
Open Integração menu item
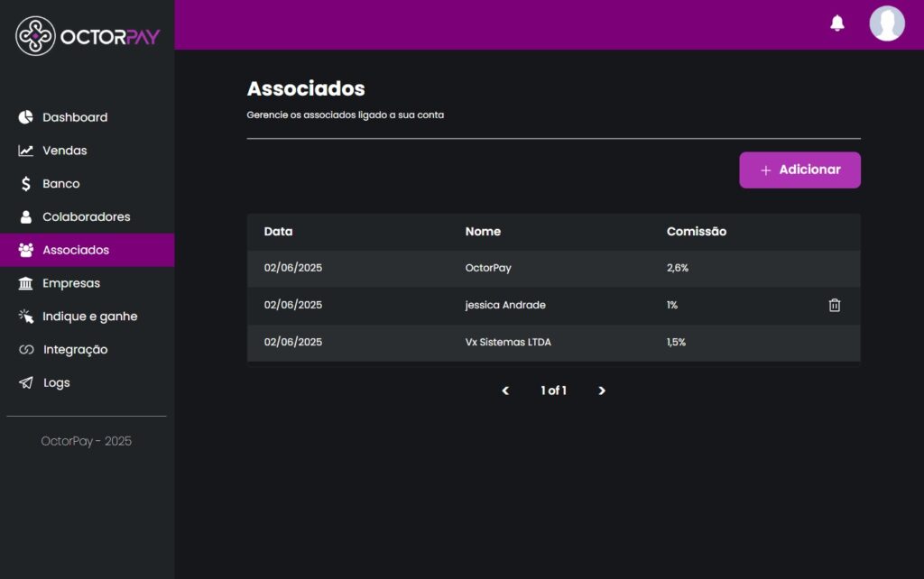click(x=88, y=349)
